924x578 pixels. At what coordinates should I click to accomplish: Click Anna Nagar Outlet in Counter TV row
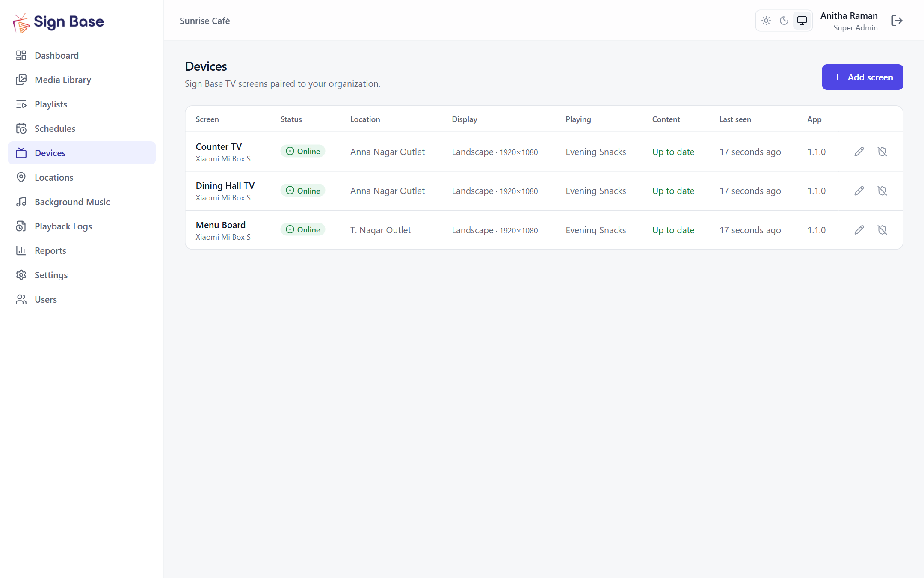point(387,152)
